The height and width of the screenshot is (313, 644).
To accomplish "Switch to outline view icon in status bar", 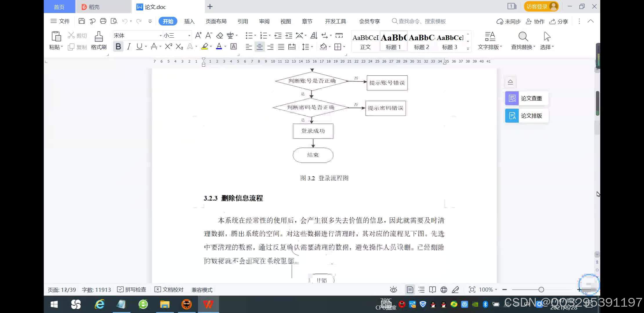I will (x=422, y=290).
